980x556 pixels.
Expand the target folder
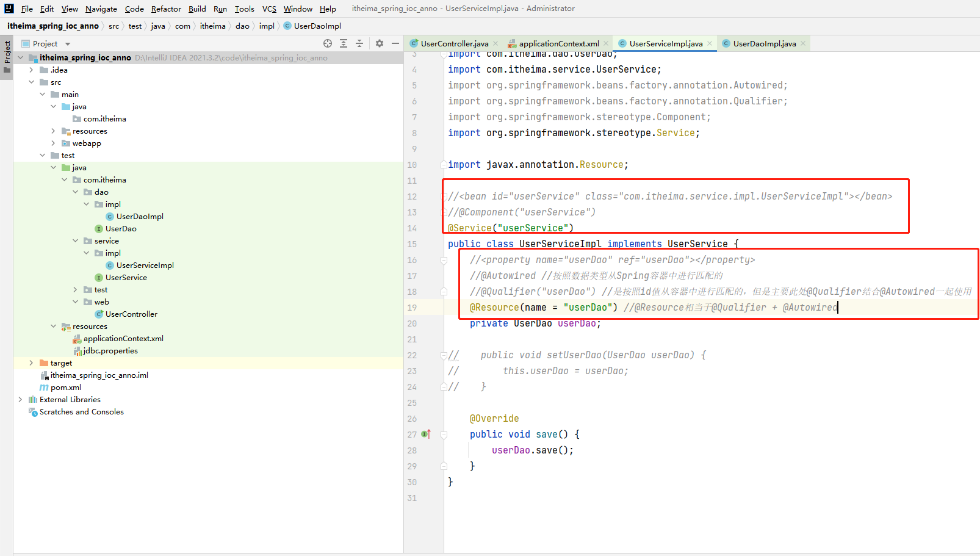[31, 363]
